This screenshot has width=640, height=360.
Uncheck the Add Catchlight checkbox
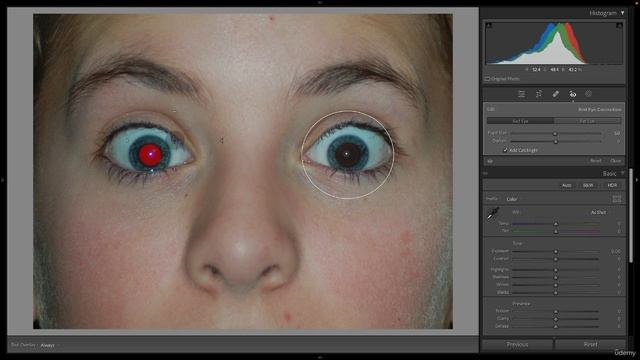[505, 150]
